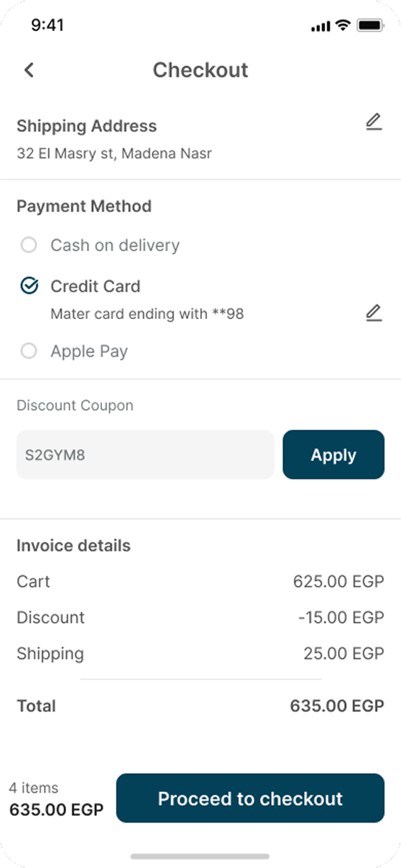
Task: Tap the address 32 El Masry st
Action: 114,153
